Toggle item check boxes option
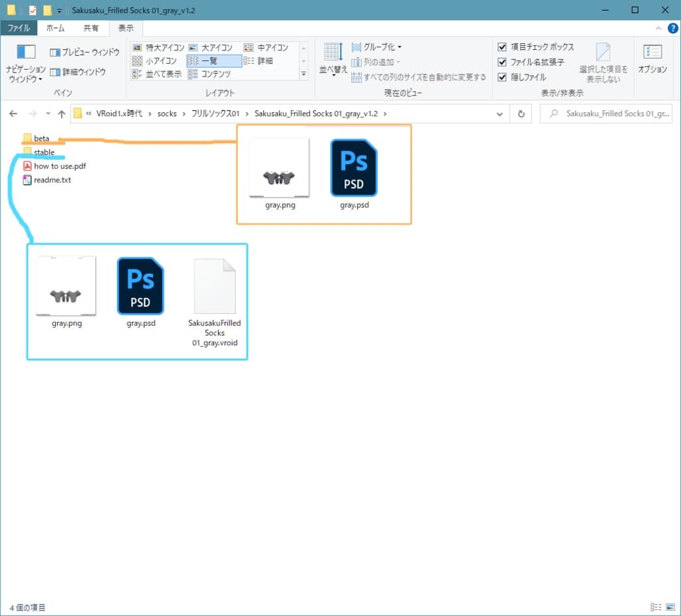The height and width of the screenshot is (616, 681). pos(536,47)
